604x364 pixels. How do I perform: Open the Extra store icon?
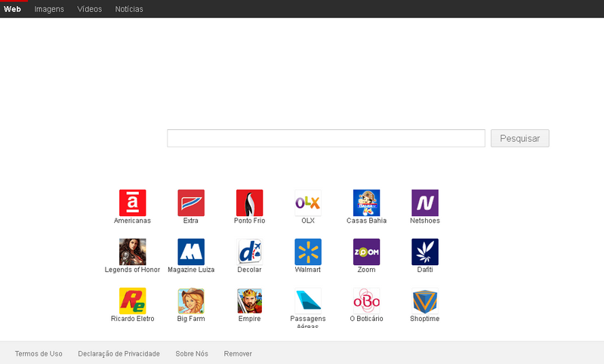coord(191,202)
